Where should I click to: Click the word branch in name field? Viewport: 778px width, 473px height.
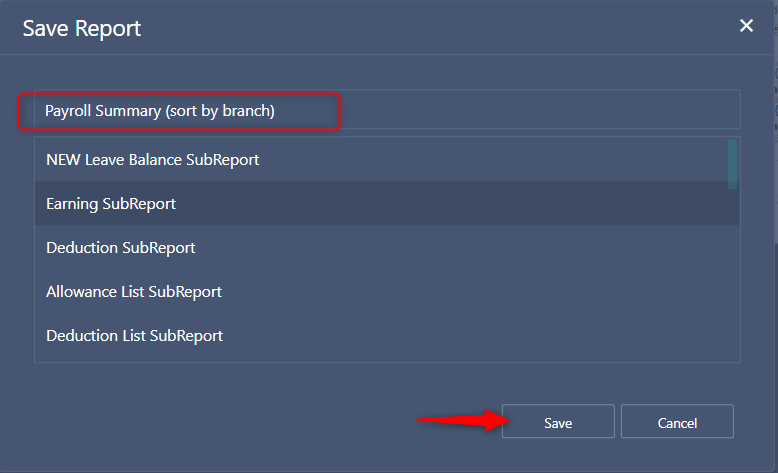(247, 111)
